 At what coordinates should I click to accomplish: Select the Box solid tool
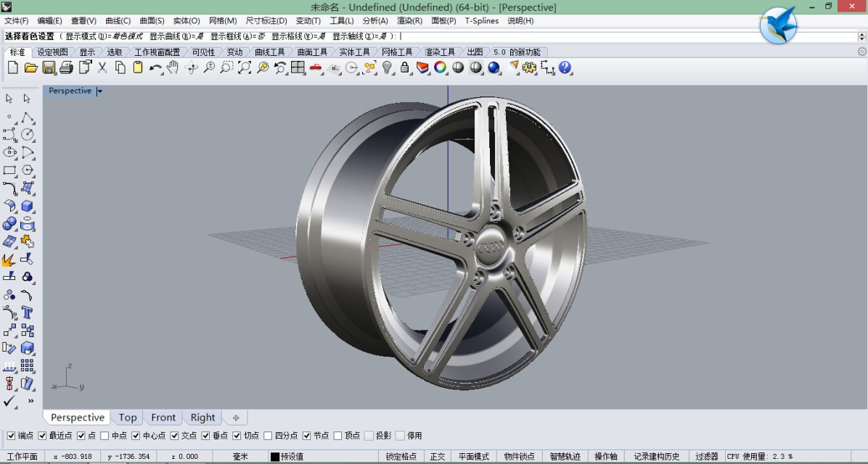27,207
